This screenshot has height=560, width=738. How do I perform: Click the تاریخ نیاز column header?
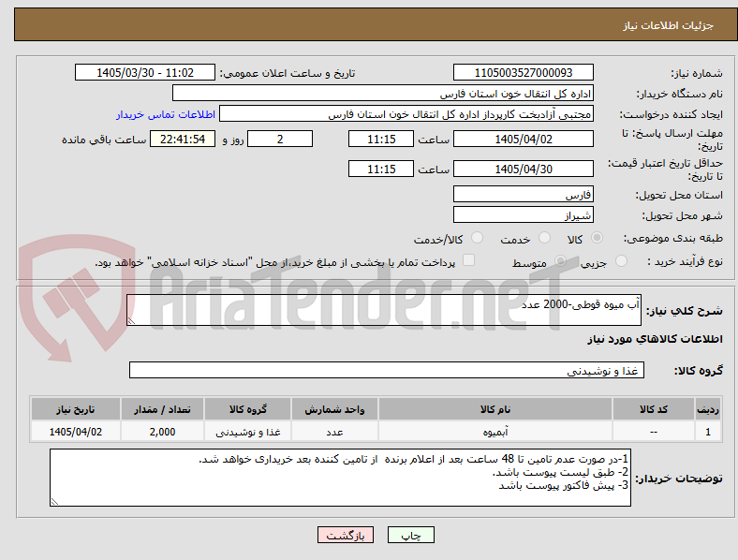coord(76,409)
